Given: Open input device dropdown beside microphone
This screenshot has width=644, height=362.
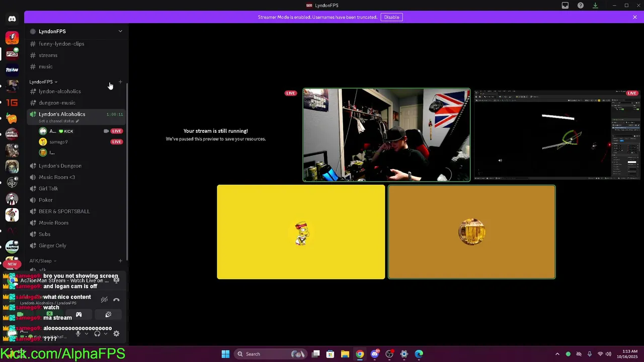Looking at the screenshot, I should 86,334.
